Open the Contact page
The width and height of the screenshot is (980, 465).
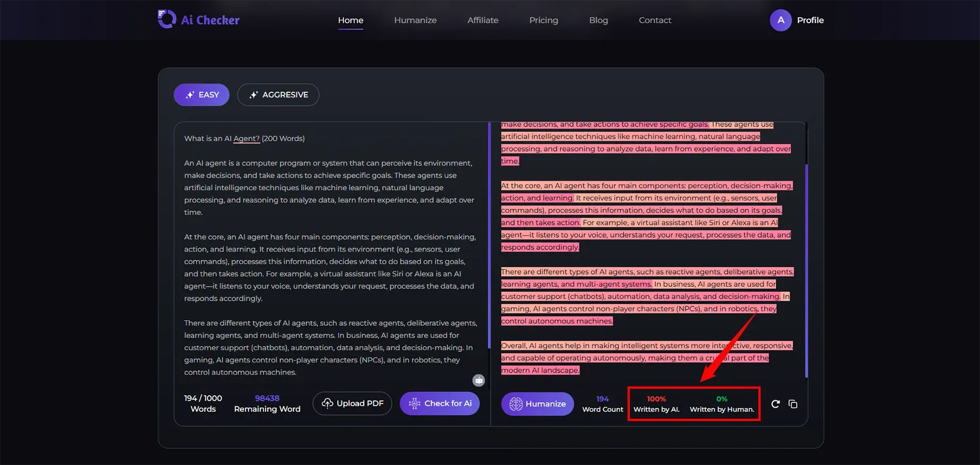click(x=655, y=20)
